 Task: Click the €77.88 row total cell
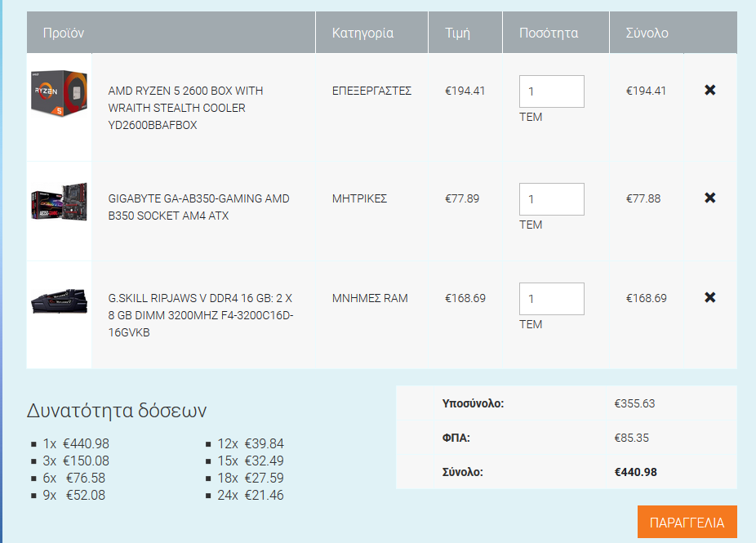click(643, 198)
